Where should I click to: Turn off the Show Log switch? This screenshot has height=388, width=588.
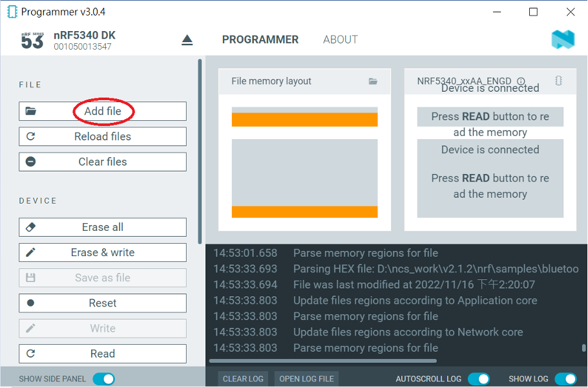click(565, 379)
